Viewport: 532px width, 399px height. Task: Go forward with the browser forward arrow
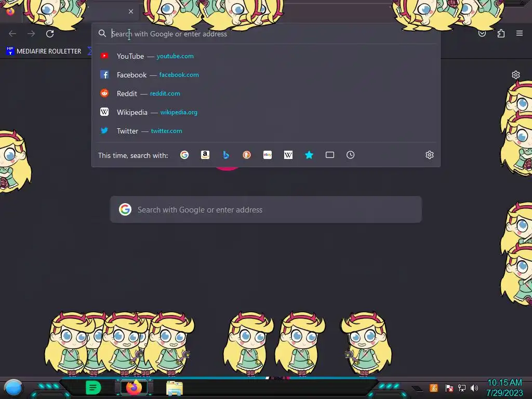click(x=31, y=34)
